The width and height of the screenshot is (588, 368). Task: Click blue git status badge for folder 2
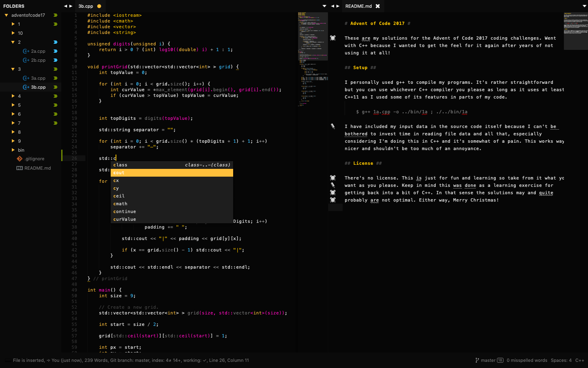tap(56, 42)
